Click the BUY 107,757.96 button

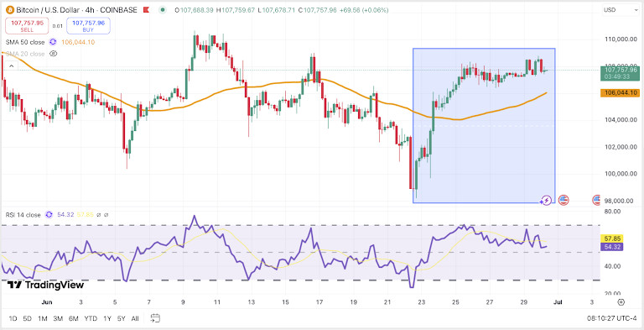point(88,26)
